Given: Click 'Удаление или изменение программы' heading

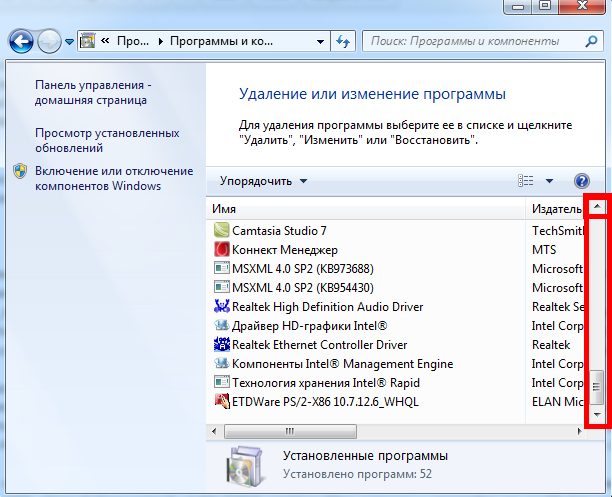Looking at the screenshot, I should point(372,94).
